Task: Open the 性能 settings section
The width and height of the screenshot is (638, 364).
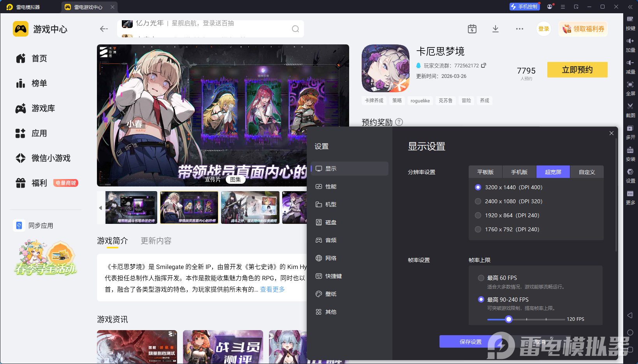Action: [x=350, y=186]
